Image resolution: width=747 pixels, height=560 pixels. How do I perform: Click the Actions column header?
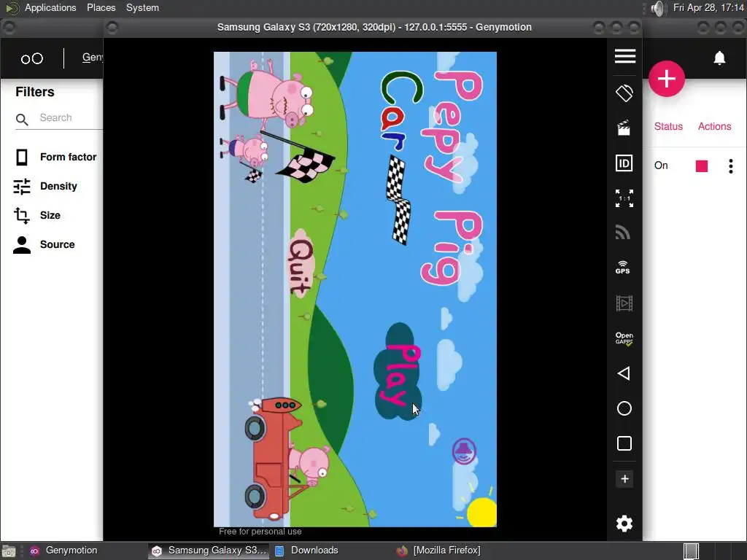point(714,126)
